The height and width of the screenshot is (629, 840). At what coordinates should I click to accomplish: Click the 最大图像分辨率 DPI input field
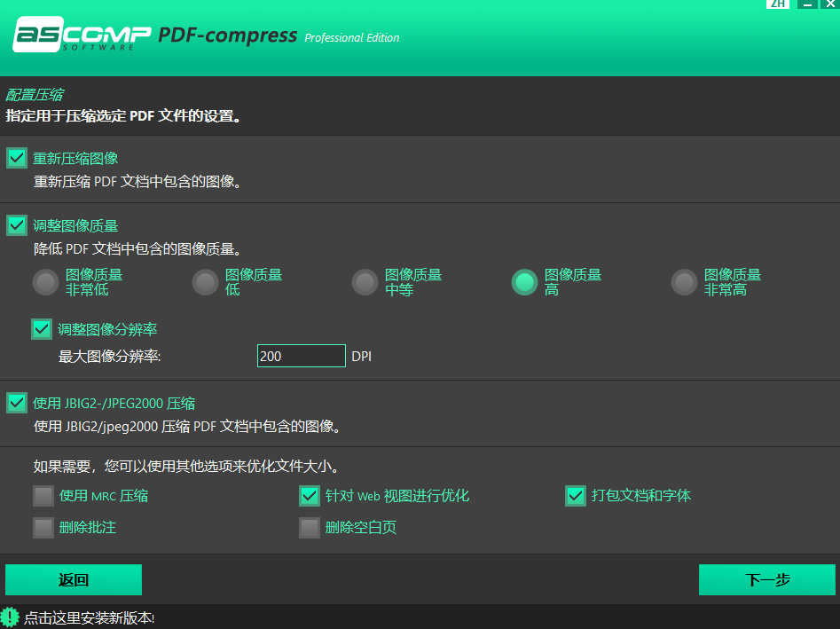[x=301, y=356]
